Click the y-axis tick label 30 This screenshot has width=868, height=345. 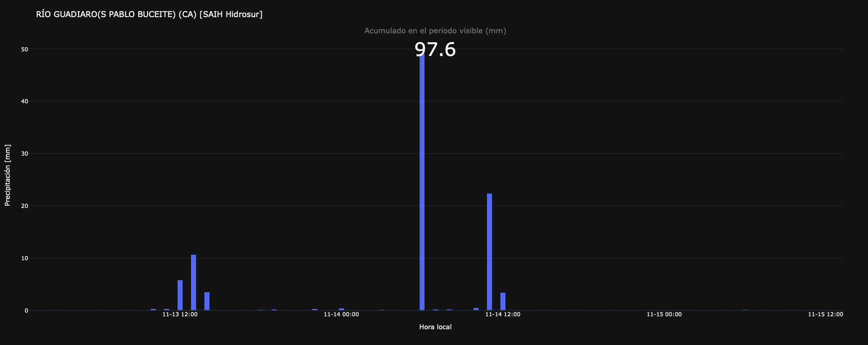click(x=25, y=154)
